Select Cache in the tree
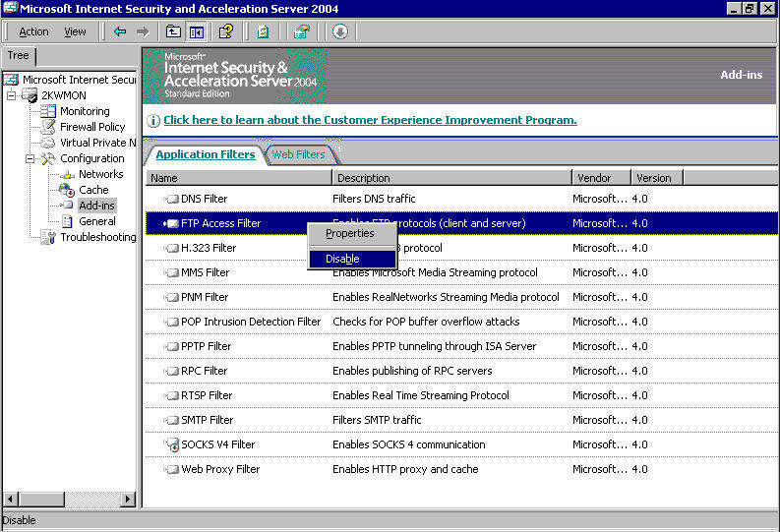This screenshot has height=532, width=780. click(x=93, y=190)
